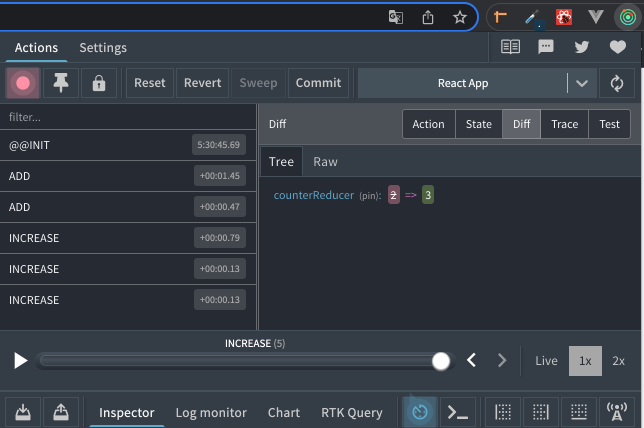This screenshot has width=644, height=428.
Task: Show the State view tab
Action: [x=479, y=124]
